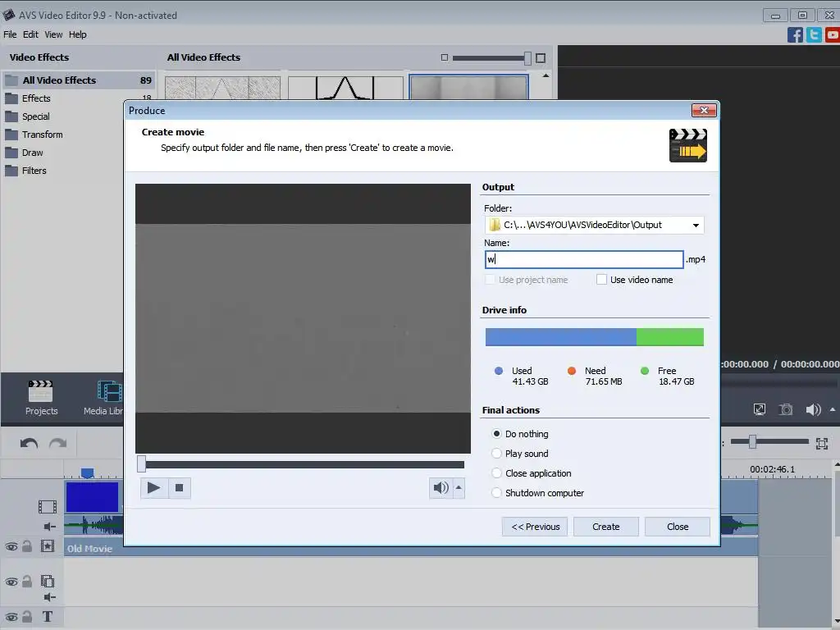This screenshot has width=840, height=630.
Task: Open the File menu
Action: pos(10,34)
